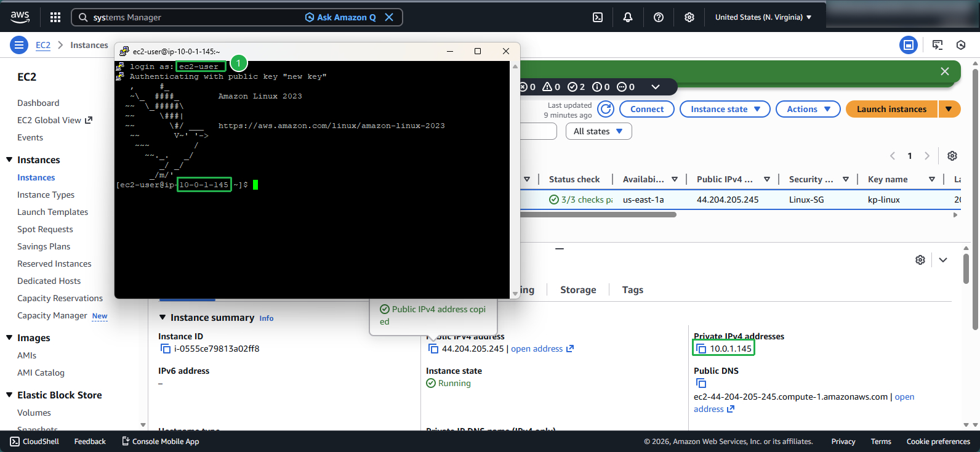The height and width of the screenshot is (452, 980).
Task: Copy the Public DNS name
Action: [701, 383]
